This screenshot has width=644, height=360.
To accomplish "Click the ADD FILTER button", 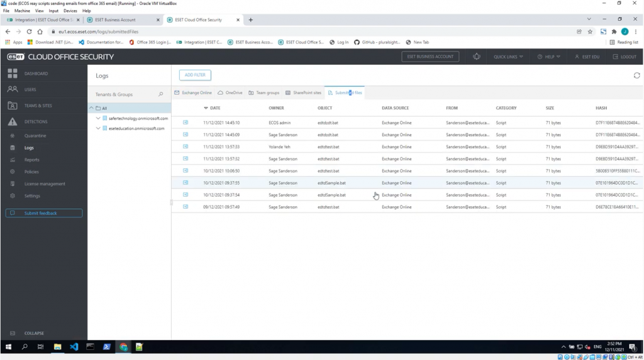I will (195, 75).
